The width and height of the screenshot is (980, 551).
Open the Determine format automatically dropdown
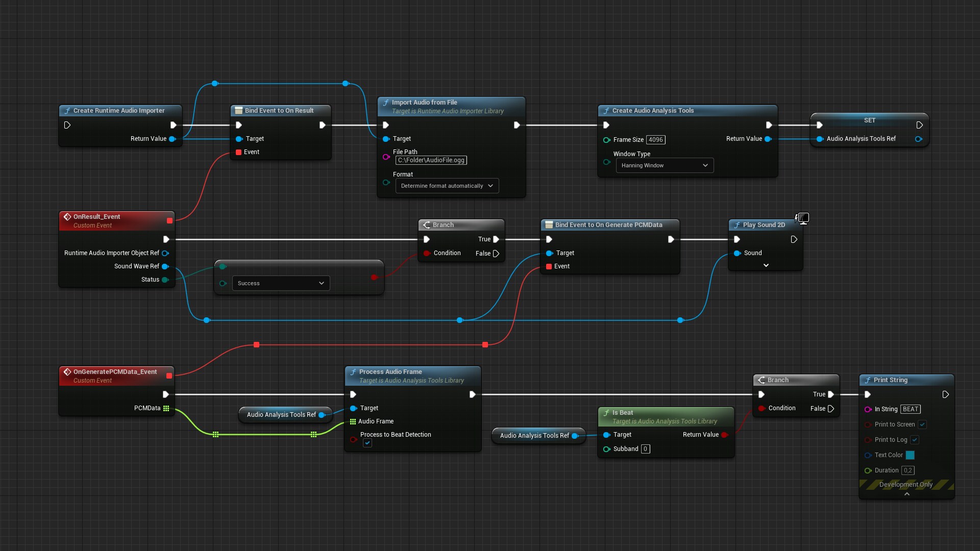pos(447,186)
